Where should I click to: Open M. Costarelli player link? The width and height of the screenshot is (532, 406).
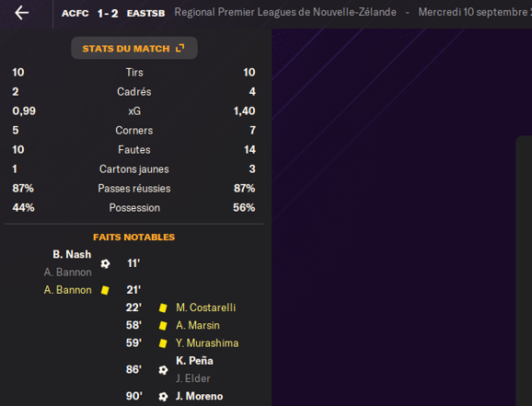205,307
